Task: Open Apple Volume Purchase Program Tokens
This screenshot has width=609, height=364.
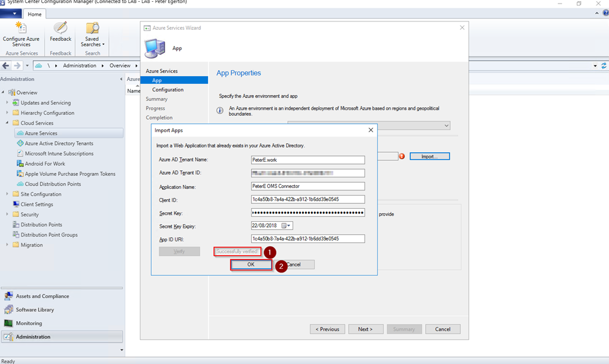Action: pyautogui.click(x=70, y=174)
